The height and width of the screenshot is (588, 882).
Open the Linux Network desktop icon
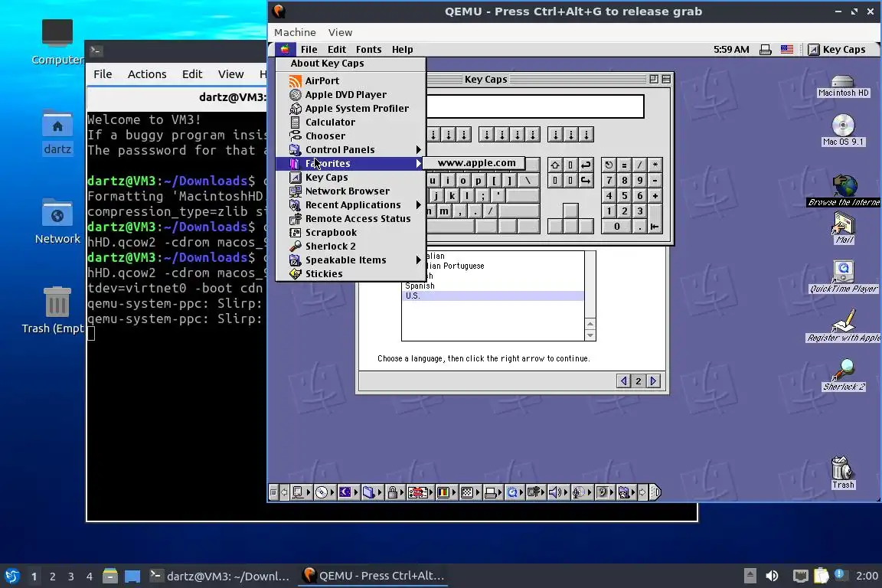click(57, 222)
